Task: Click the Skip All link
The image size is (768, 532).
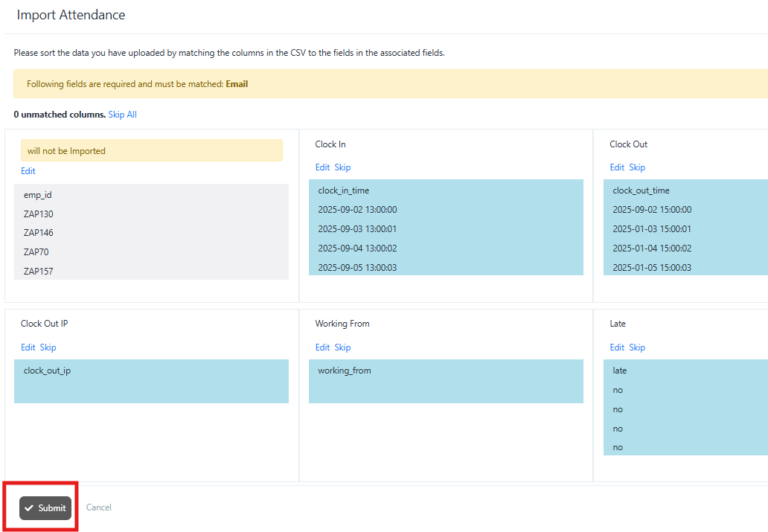Action: [123, 115]
